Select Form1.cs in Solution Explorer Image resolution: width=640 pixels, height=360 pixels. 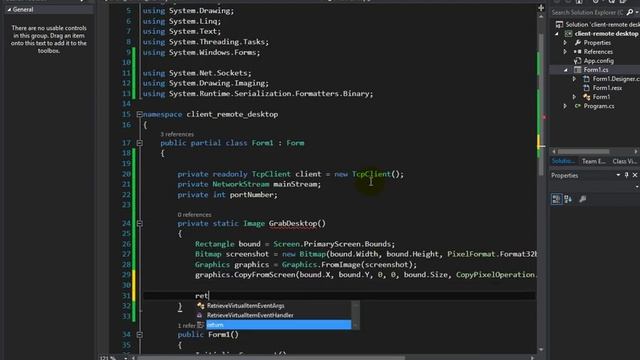(x=596, y=70)
